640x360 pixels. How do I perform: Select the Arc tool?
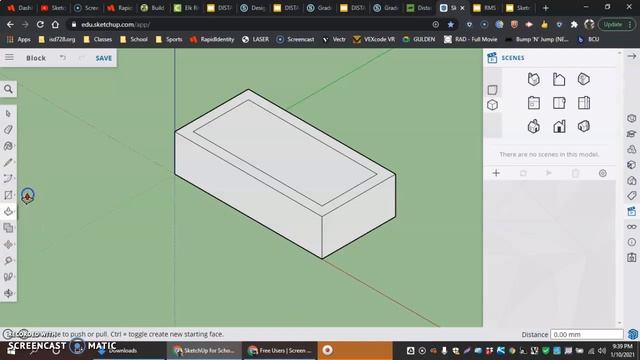(x=8, y=178)
